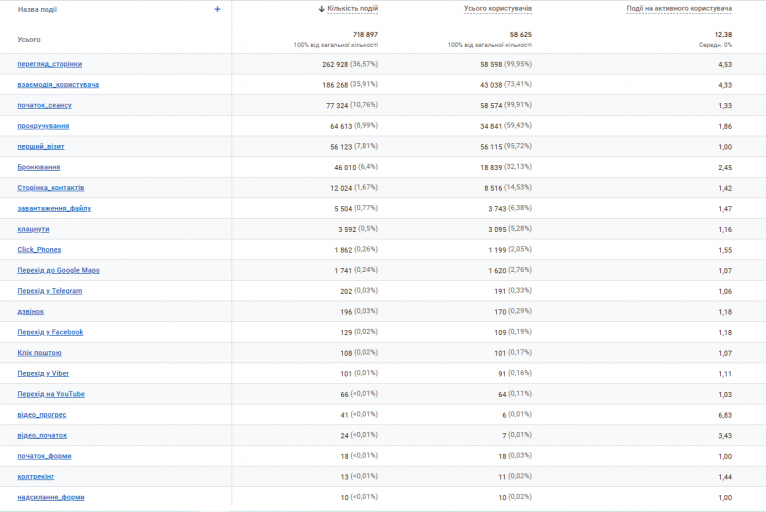Click event count 5 504 in завантаження_файлу row

[x=343, y=209]
